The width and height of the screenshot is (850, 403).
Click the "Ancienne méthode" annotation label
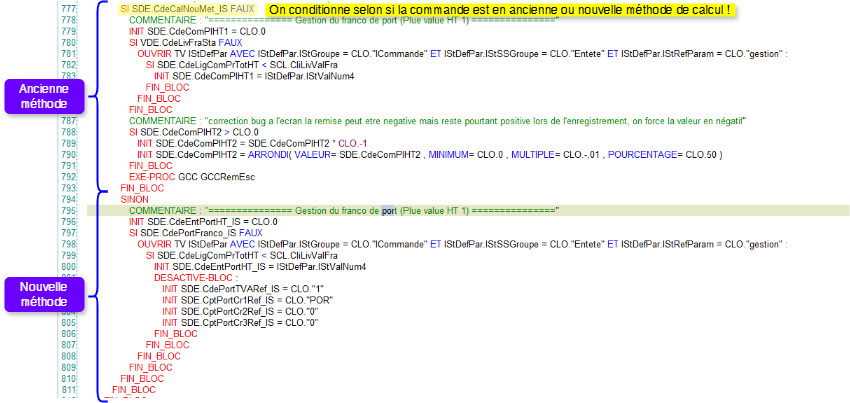click(x=42, y=96)
